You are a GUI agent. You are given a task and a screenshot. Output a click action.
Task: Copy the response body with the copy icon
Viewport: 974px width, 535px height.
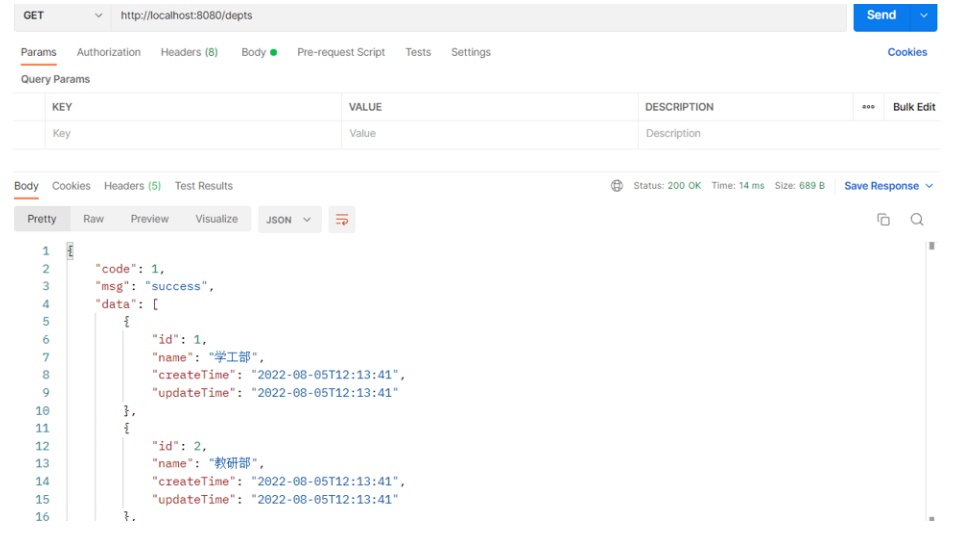[x=883, y=219]
